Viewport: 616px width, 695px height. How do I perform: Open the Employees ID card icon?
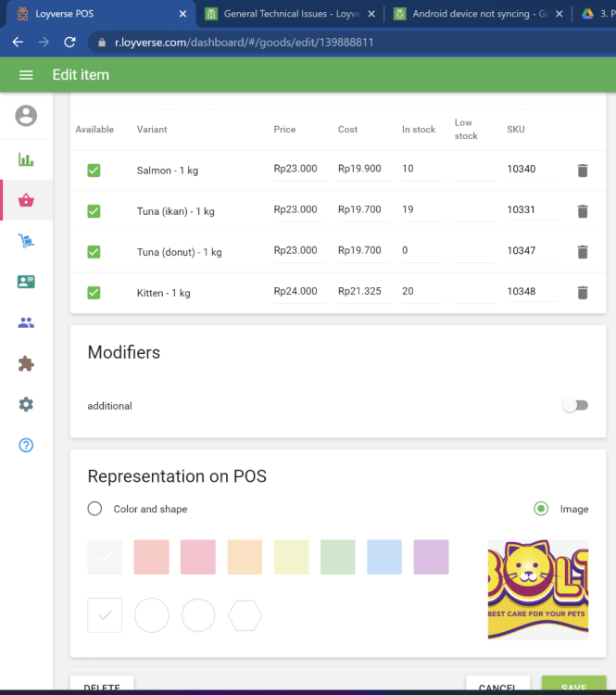(x=26, y=282)
